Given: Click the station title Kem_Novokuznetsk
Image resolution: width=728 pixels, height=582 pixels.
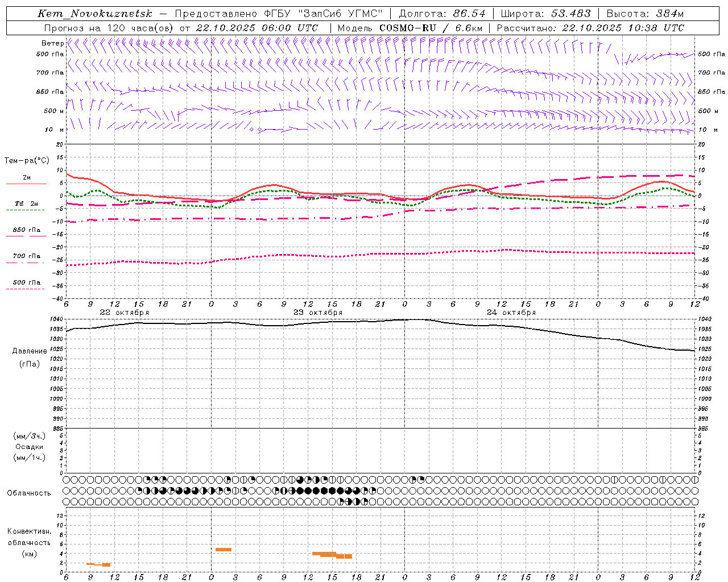Looking at the screenshot, I should [95, 14].
